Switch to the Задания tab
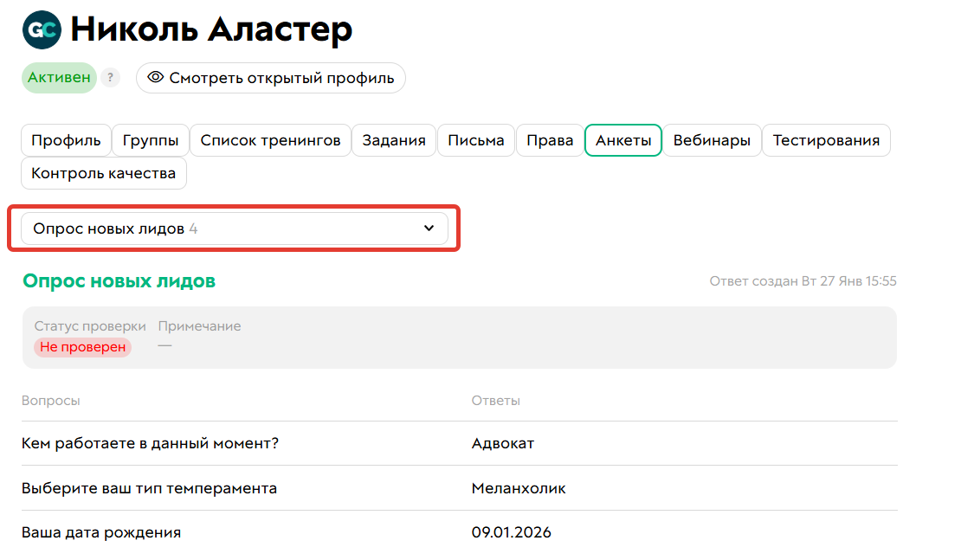 [394, 139]
